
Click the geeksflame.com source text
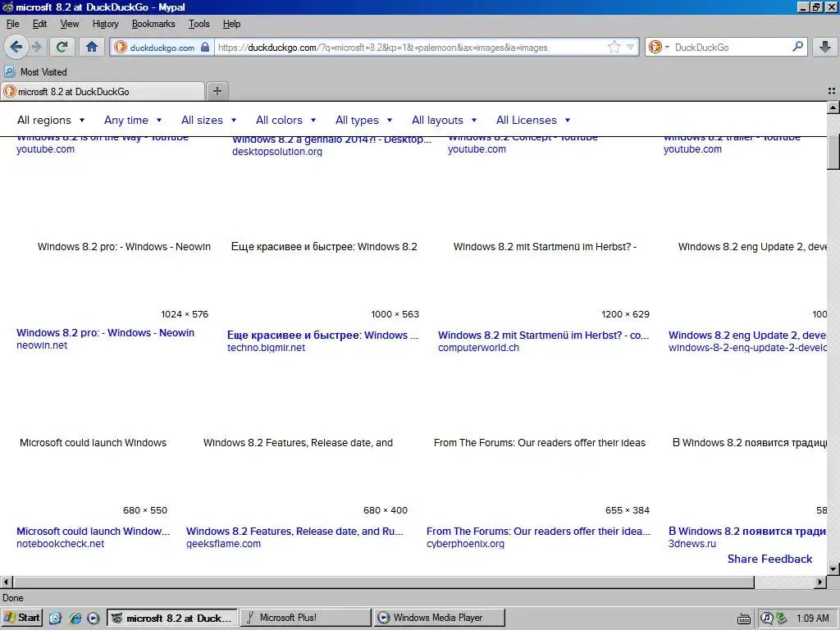pos(223,544)
